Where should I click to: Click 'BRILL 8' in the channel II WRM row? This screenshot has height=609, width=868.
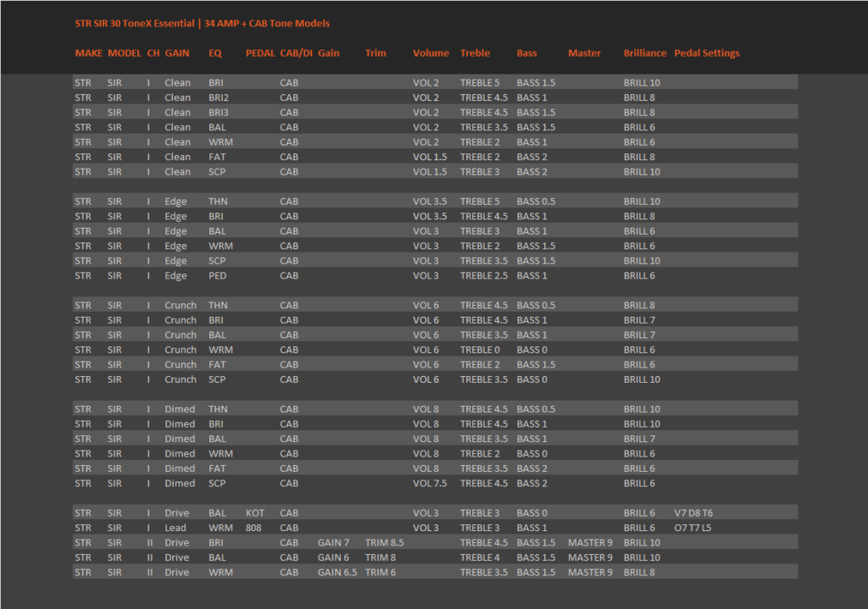tap(639, 573)
